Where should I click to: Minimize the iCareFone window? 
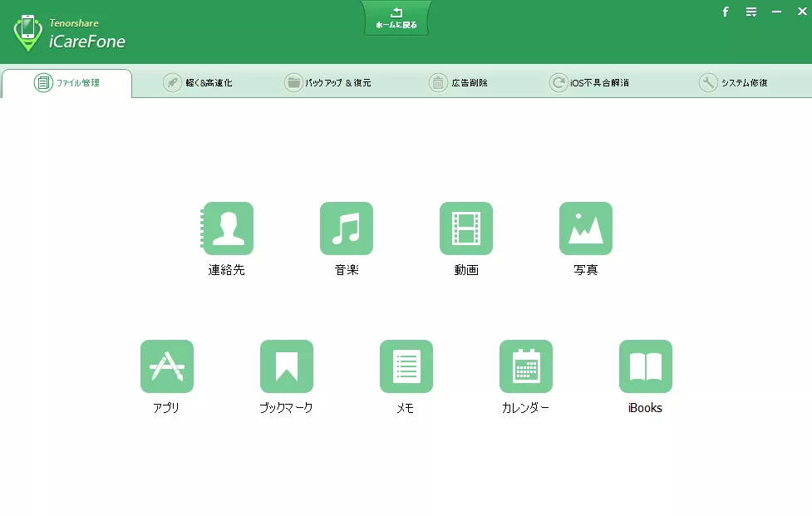pos(776,12)
